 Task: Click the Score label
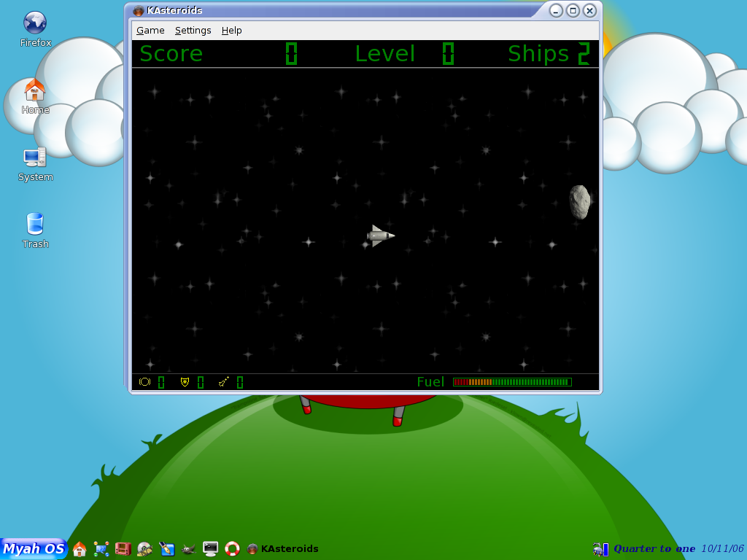point(171,53)
